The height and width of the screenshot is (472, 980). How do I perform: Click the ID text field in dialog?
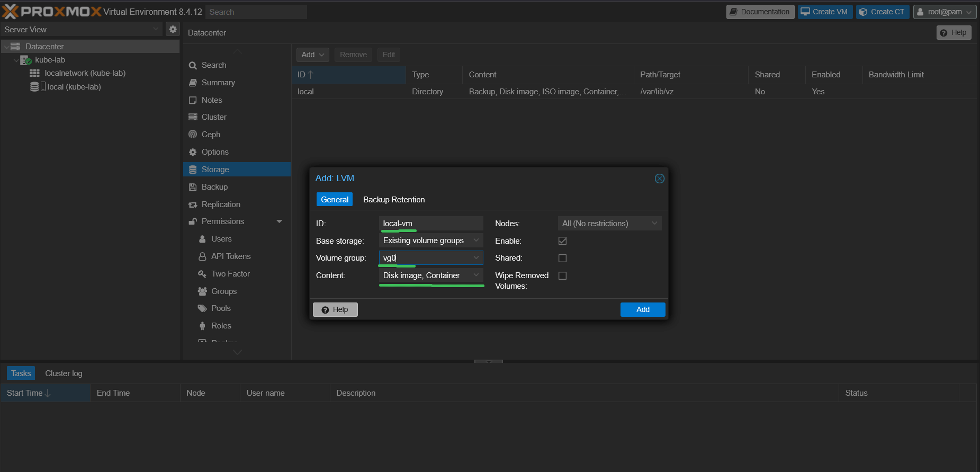click(x=430, y=224)
